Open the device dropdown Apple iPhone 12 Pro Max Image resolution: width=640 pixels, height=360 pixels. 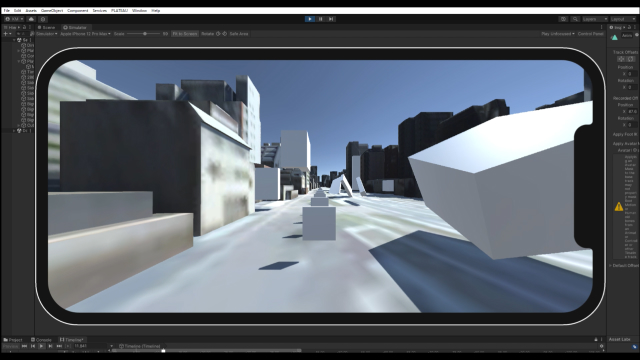click(85, 34)
